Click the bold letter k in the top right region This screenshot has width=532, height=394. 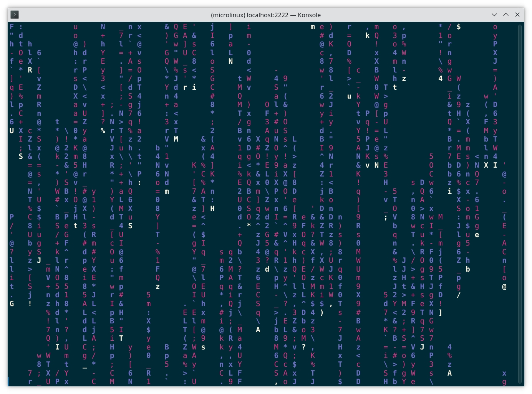tap(368, 35)
